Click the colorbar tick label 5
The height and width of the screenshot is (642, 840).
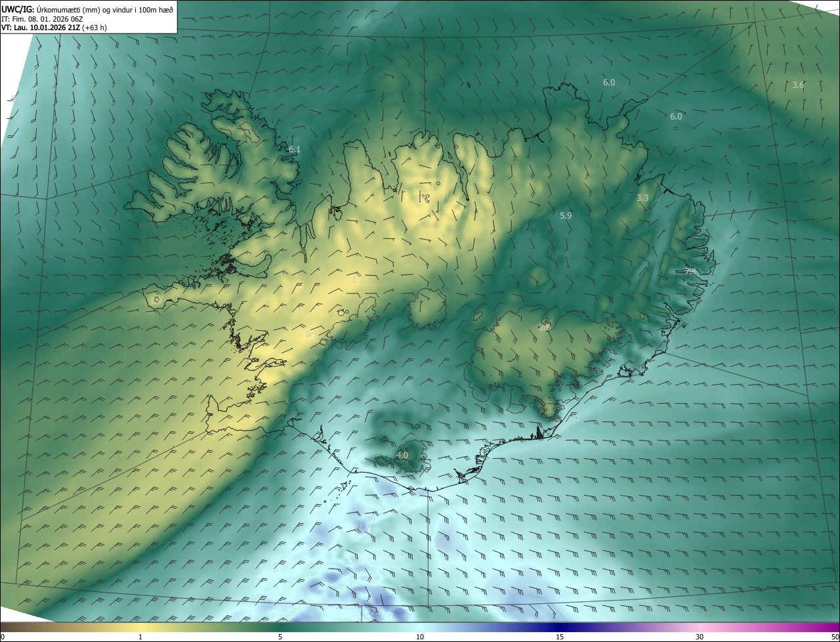pos(280,637)
